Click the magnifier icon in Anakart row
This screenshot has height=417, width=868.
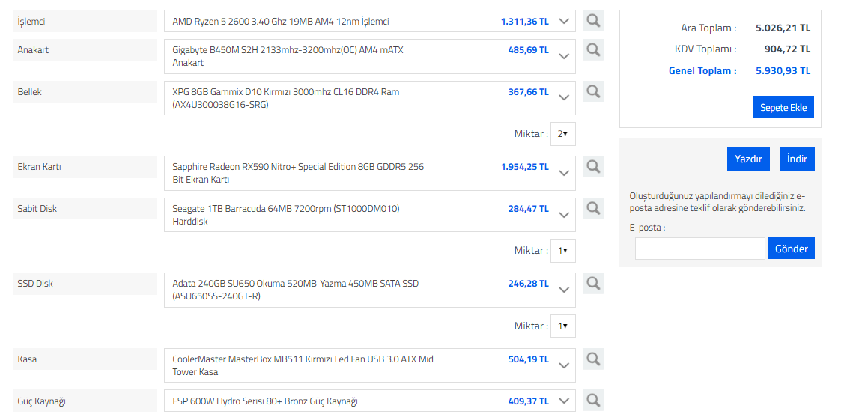pyautogui.click(x=593, y=49)
